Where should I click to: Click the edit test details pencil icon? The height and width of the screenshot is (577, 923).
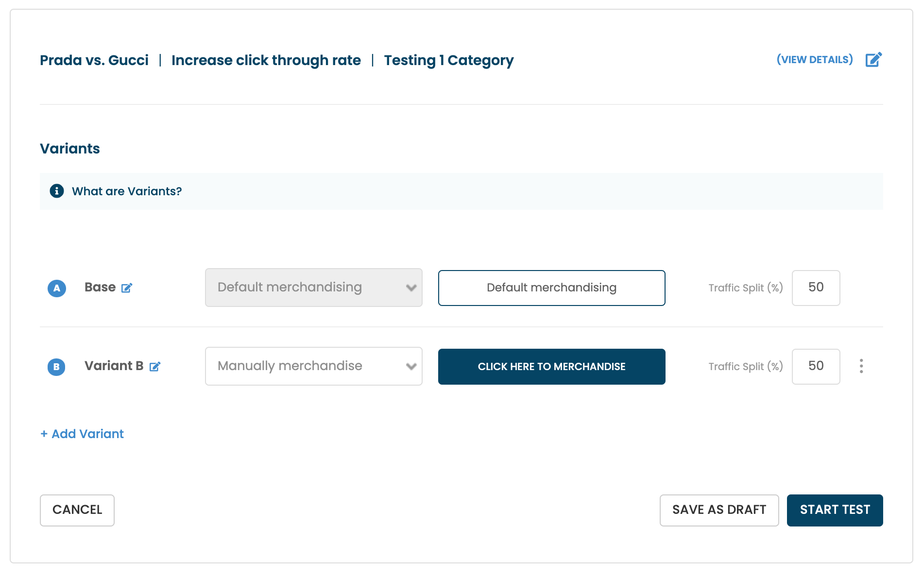(x=874, y=59)
